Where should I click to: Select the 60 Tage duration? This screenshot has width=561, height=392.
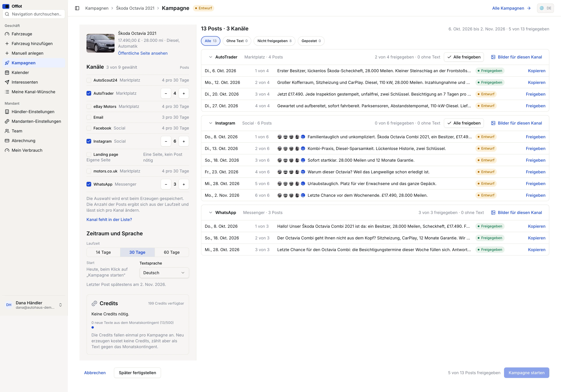[x=172, y=252]
